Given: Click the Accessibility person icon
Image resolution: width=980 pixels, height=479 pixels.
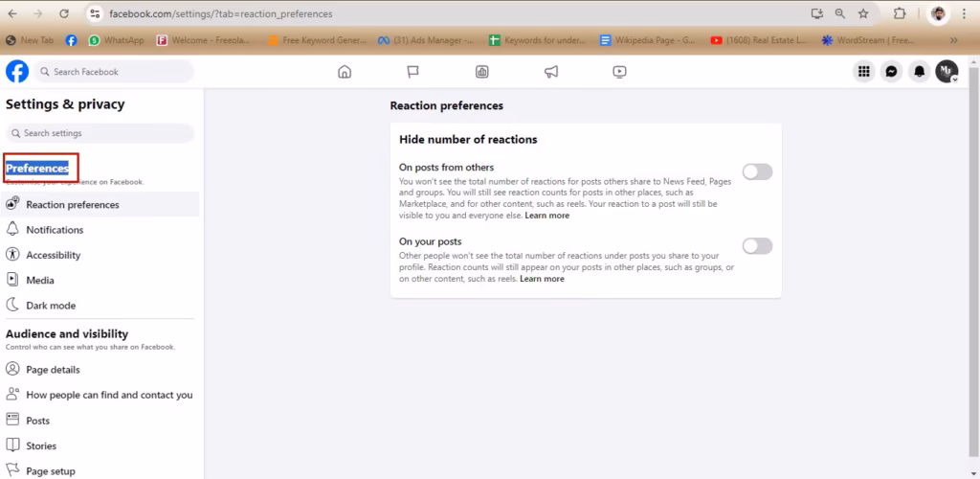Looking at the screenshot, I should (x=12, y=255).
